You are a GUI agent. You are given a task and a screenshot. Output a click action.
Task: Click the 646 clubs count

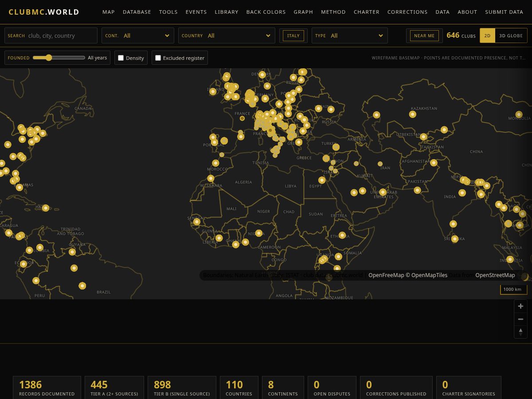[x=461, y=35]
